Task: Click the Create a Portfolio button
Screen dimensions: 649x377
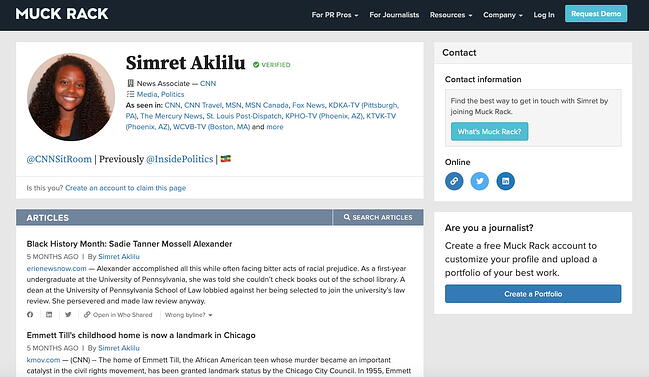Action: (x=533, y=294)
